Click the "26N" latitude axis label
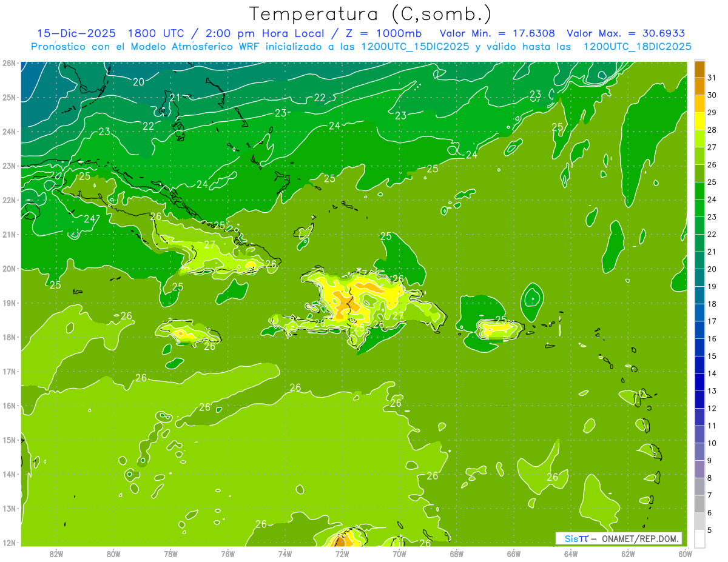 pyautogui.click(x=8, y=62)
